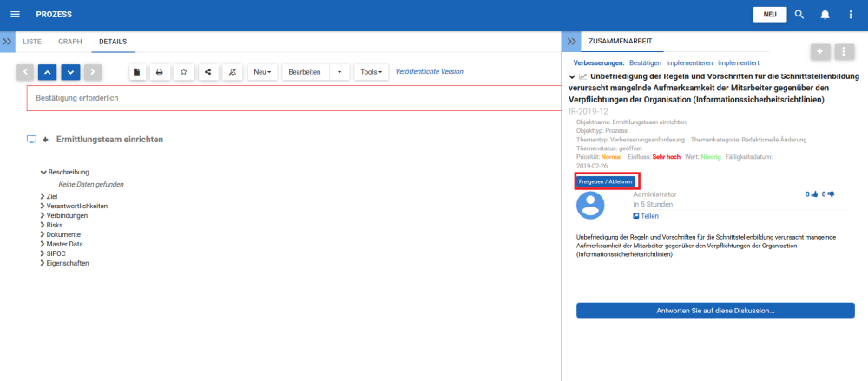Click the document report icon
The width and height of the screenshot is (868, 381).
coord(137,72)
